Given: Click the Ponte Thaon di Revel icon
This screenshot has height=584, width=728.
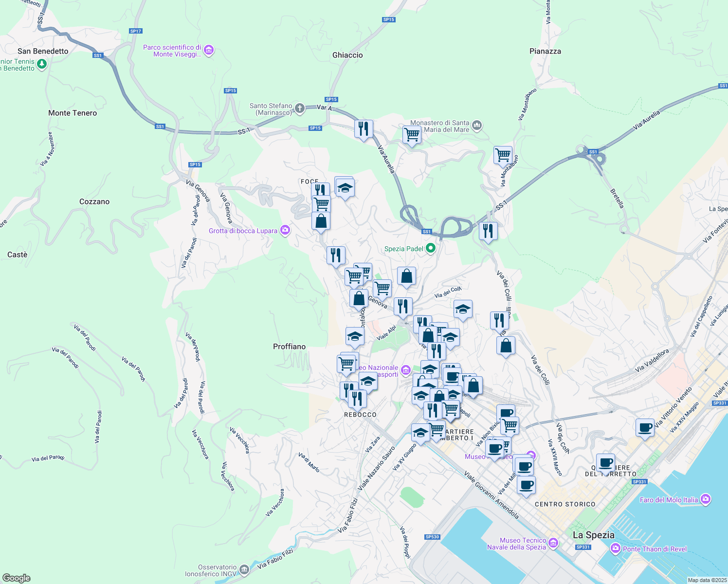Looking at the screenshot, I should coord(614,549).
